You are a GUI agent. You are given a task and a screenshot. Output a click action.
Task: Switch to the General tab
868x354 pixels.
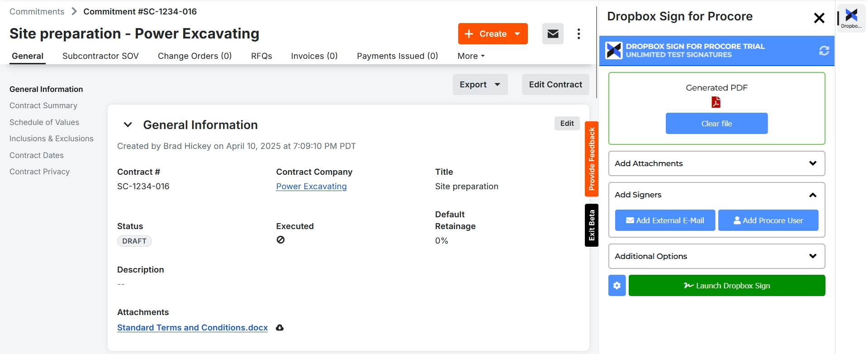(28, 56)
